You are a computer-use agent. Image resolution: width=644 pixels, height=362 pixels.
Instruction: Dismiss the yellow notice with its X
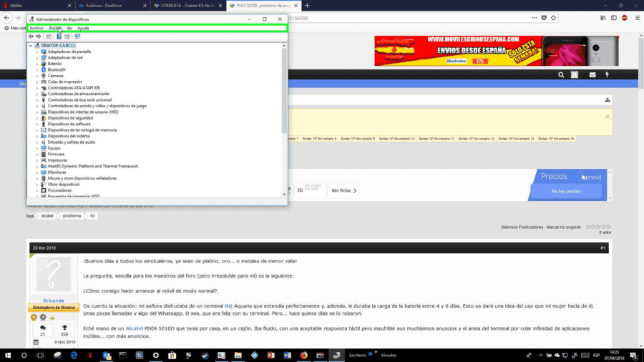pyautogui.click(x=608, y=117)
